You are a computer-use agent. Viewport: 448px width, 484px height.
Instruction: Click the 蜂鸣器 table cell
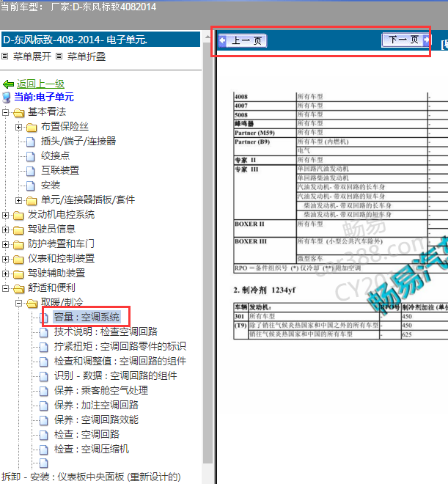pyautogui.click(x=265, y=124)
